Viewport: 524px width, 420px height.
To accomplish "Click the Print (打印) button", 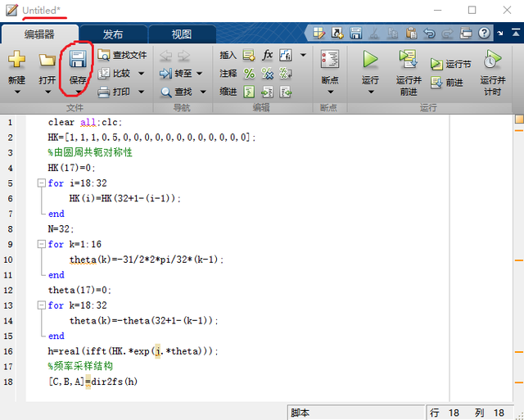I will [114, 92].
